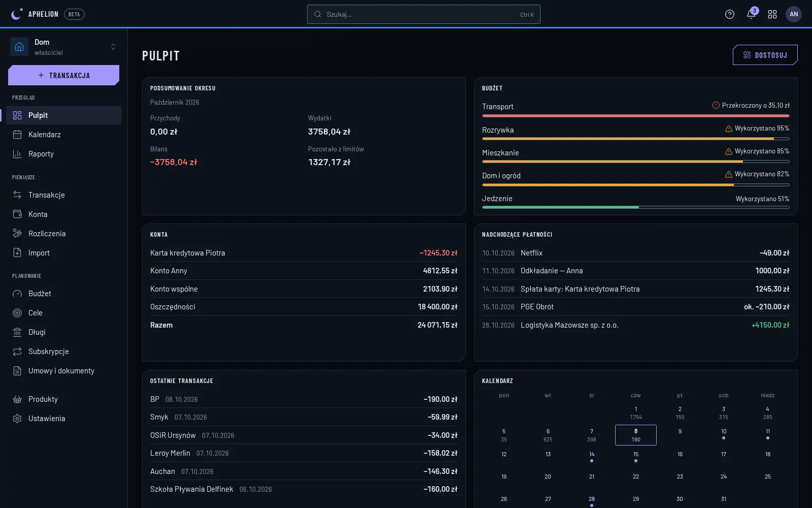Click the Rozrywka budget label
Image resolution: width=812 pixels, height=508 pixels.
(x=498, y=130)
